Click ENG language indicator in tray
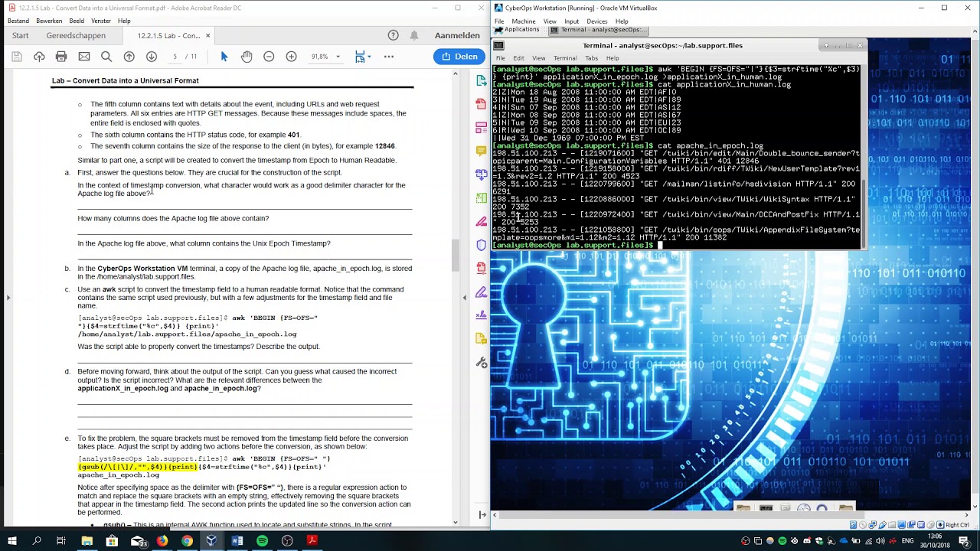The width and height of the screenshot is (980, 551). tap(907, 541)
